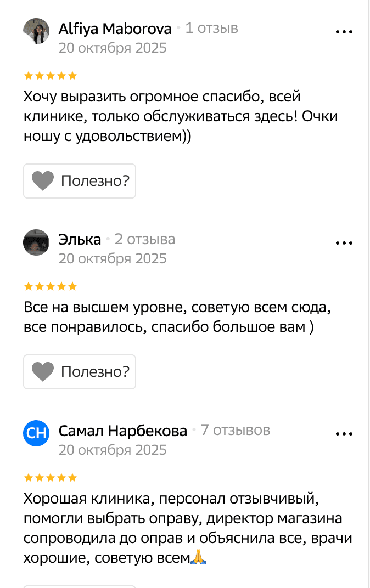Click "2 отзыва" beside Элька

[144, 239]
